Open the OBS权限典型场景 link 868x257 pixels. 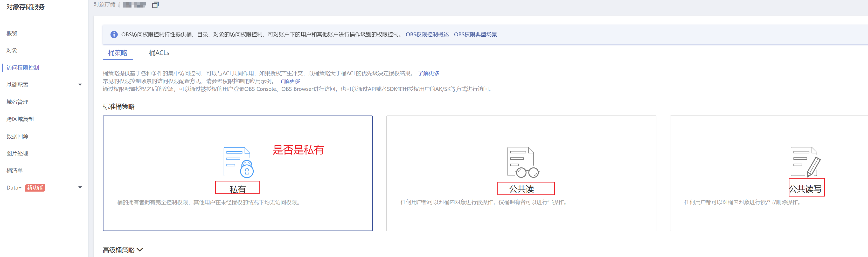point(475,35)
